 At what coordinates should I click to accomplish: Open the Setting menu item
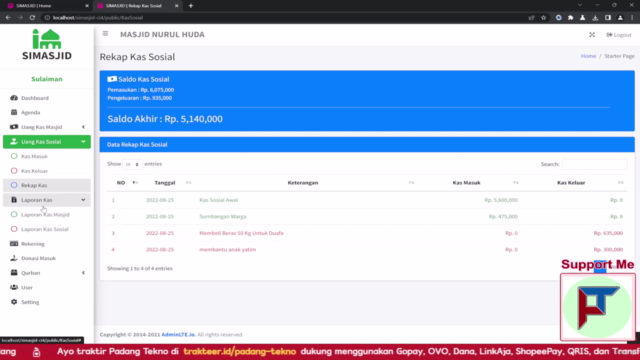click(47, 302)
